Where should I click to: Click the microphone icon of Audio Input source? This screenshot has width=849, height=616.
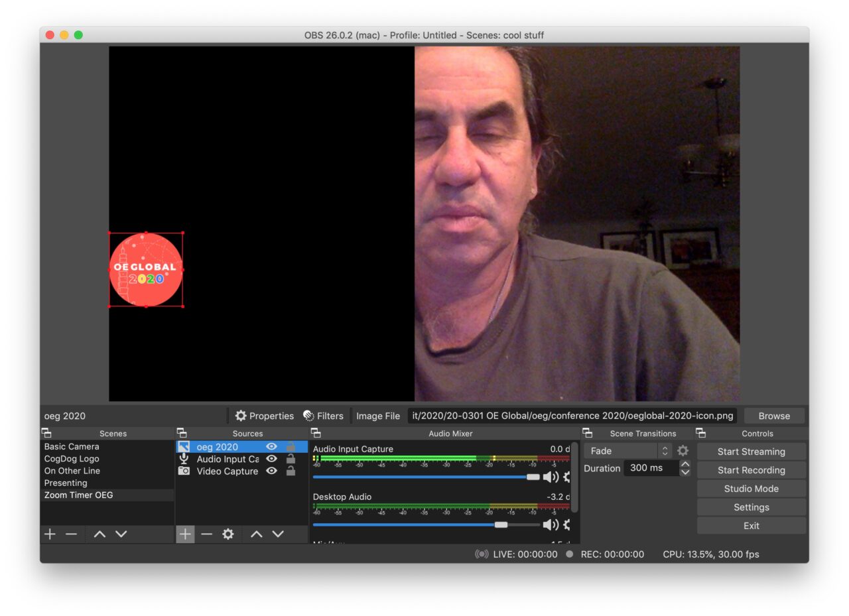pos(184,459)
